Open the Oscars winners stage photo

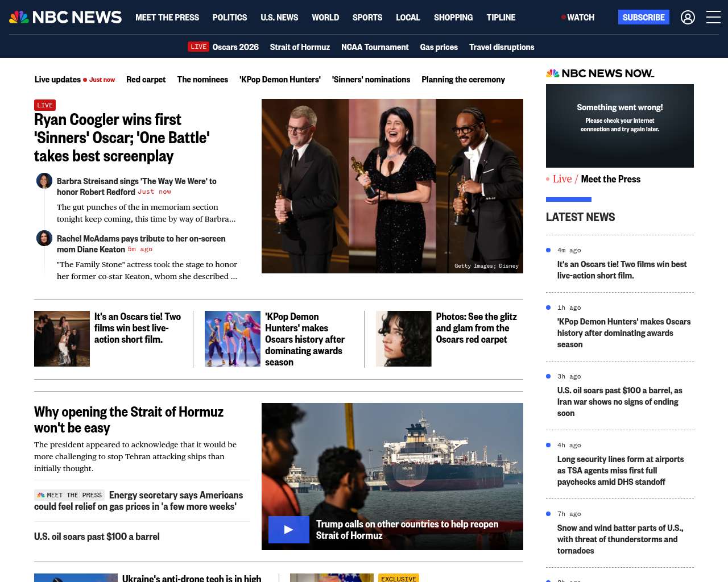(x=392, y=186)
